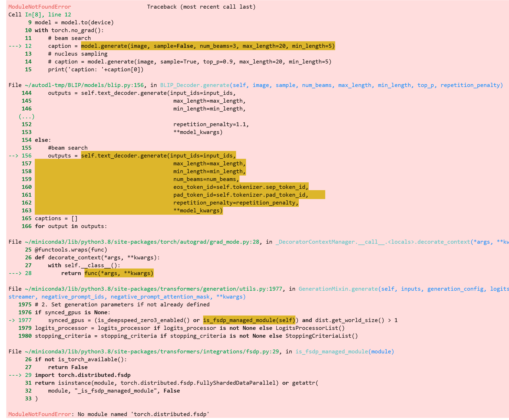Click the final 'No module named' error message
The image size is (509, 420).
coord(144,414)
